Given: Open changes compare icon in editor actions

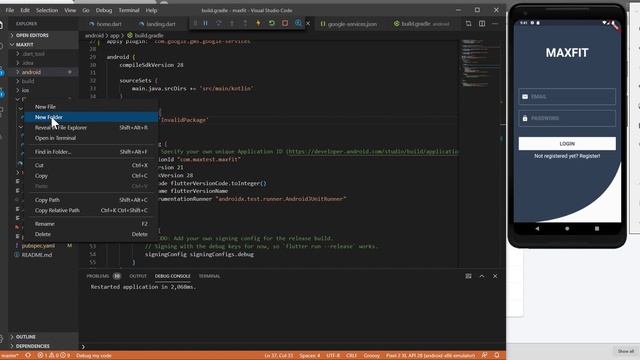Looking at the screenshot, I should pyautogui.click(x=469, y=24).
